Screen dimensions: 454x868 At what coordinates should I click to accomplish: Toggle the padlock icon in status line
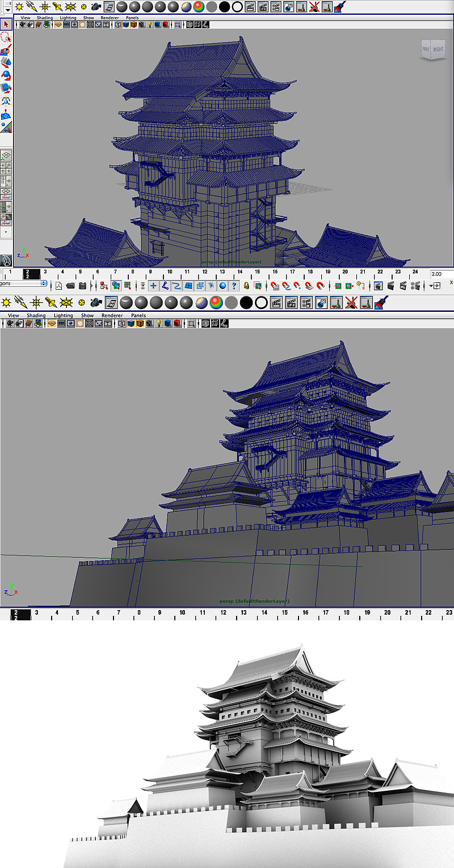pyautogui.click(x=247, y=286)
